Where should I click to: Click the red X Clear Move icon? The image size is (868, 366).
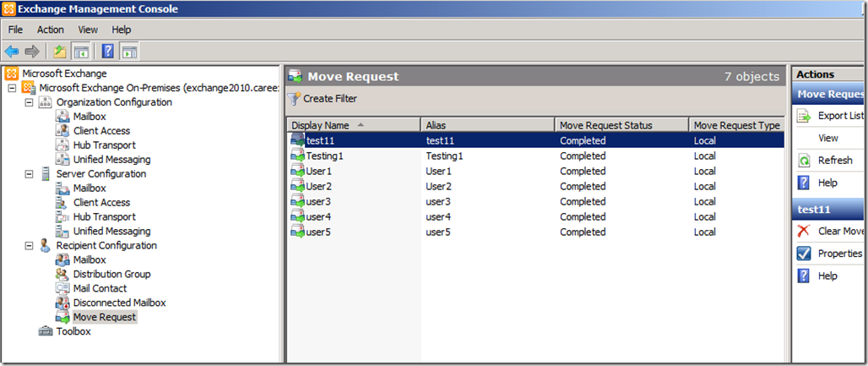[804, 232]
